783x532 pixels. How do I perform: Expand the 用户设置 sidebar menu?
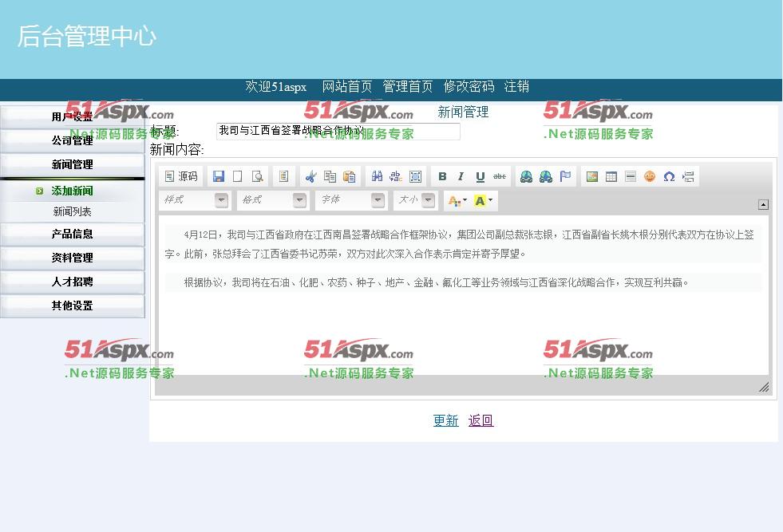(x=73, y=116)
